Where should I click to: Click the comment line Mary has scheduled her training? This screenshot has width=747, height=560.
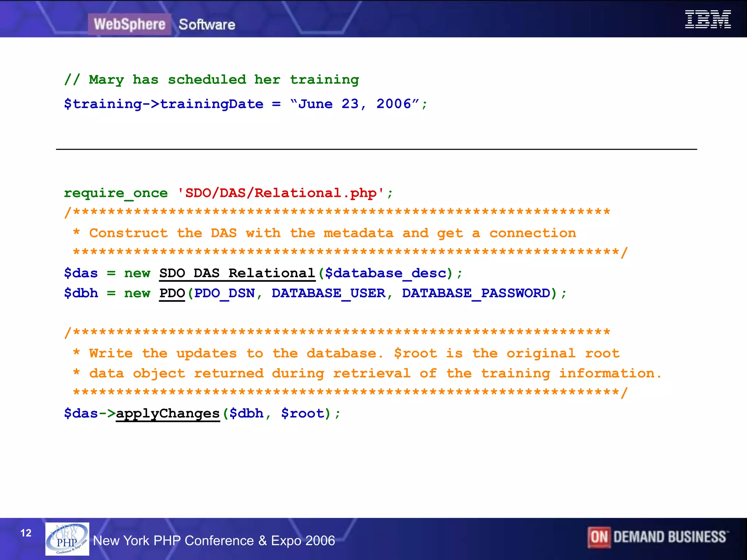(212, 80)
